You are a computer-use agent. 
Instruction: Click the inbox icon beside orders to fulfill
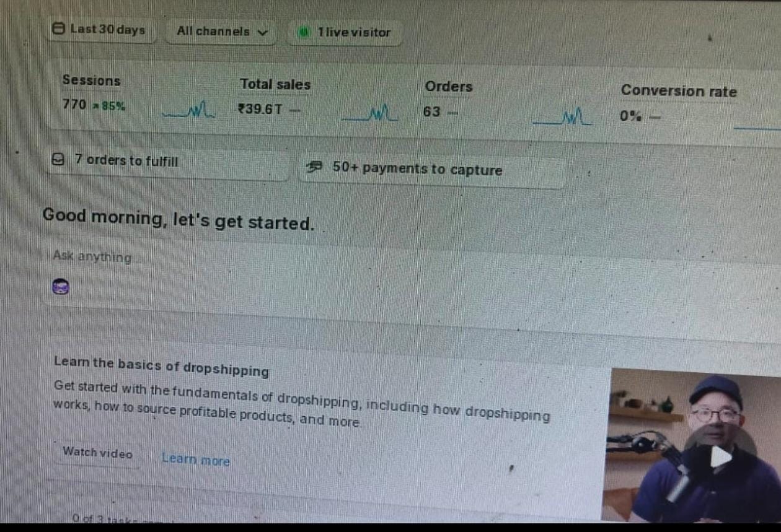(x=58, y=160)
